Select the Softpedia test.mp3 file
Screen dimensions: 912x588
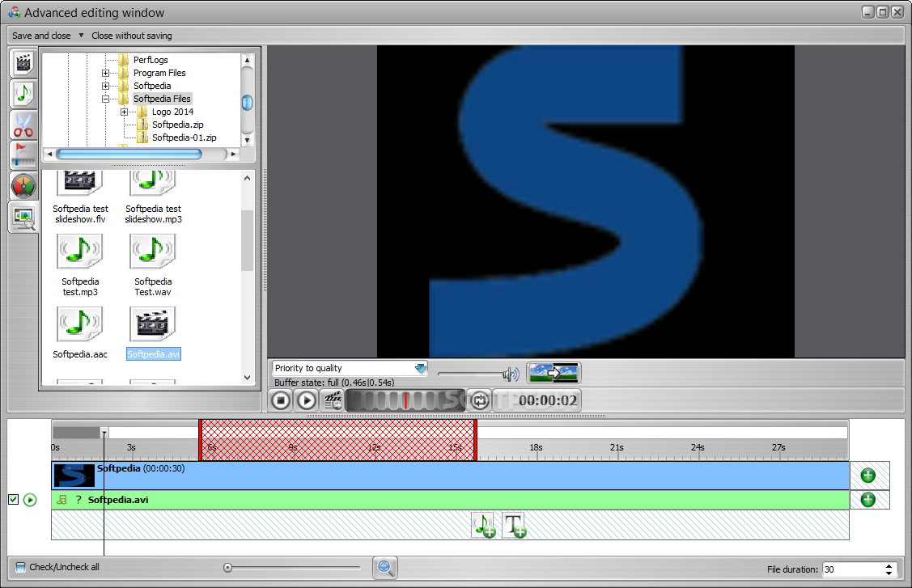click(x=79, y=265)
